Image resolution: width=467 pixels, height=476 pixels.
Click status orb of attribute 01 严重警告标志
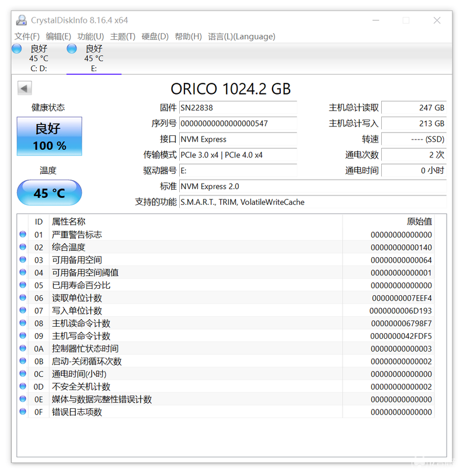(23, 235)
